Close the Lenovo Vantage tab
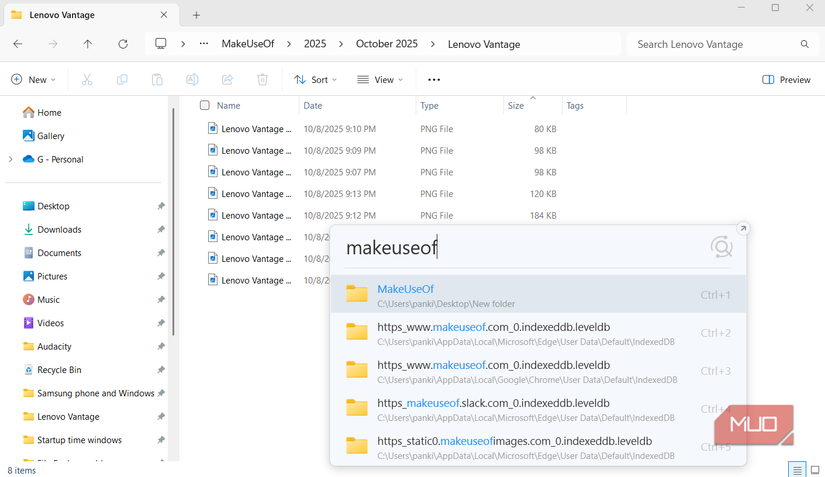The image size is (825, 477). 164,15
